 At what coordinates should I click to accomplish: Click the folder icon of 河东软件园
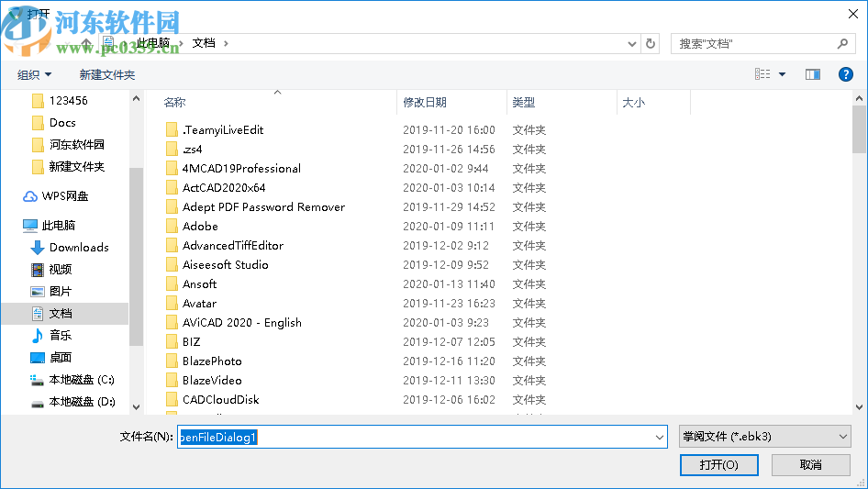point(38,145)
